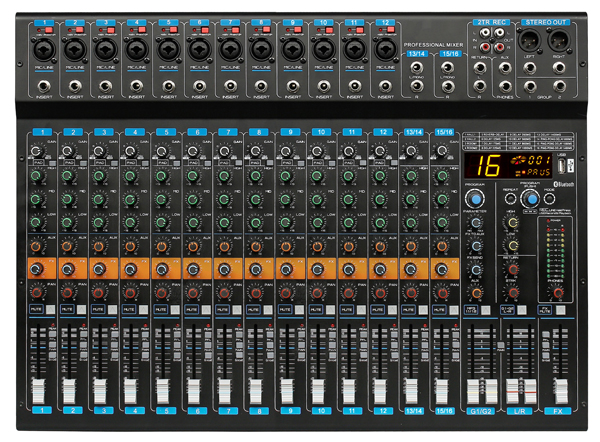Turn the channel 1 GAIN knob
Image resolution: width=600 pixels, height=442 pixels.
(34, 149)
